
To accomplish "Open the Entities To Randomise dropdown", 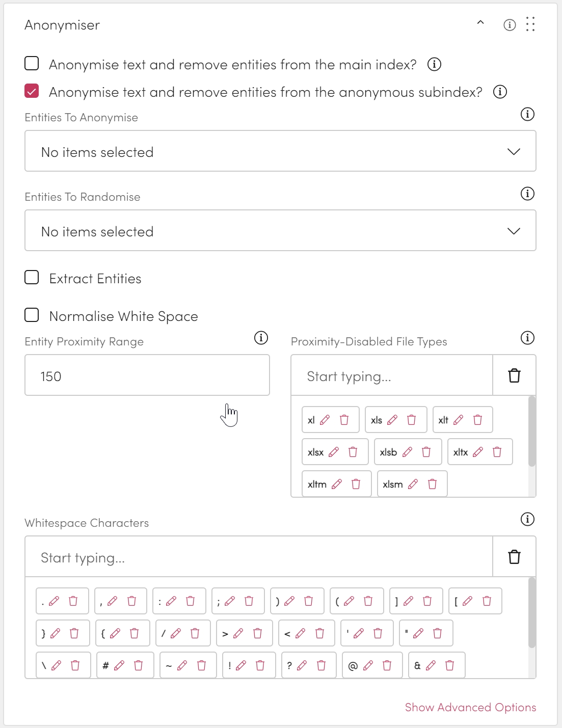I will [x=280, y=231].
